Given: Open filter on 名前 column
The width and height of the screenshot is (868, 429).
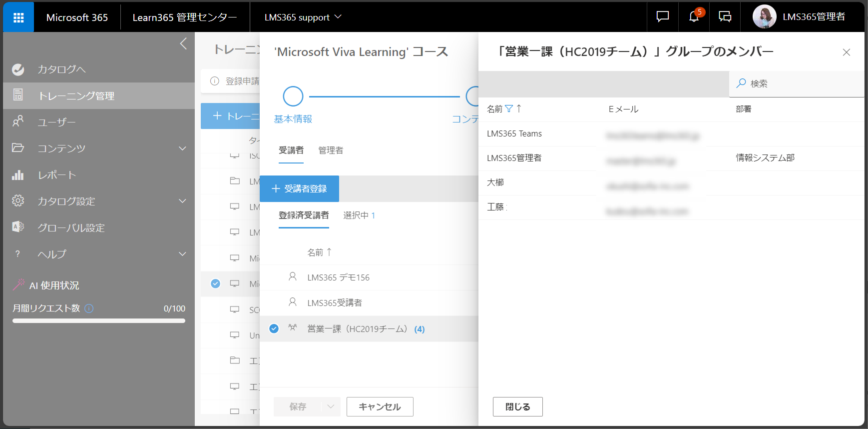Looking at the screenshot, I should 509,108.
